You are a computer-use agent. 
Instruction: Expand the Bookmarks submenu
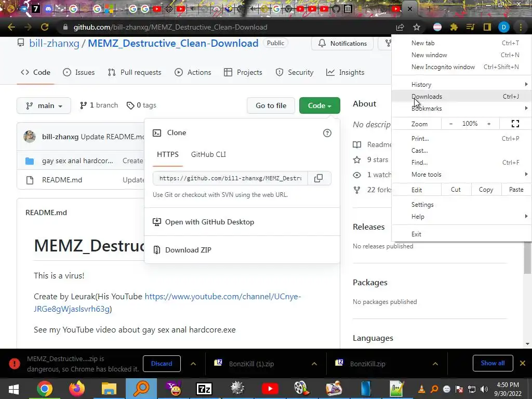[461, 109]
